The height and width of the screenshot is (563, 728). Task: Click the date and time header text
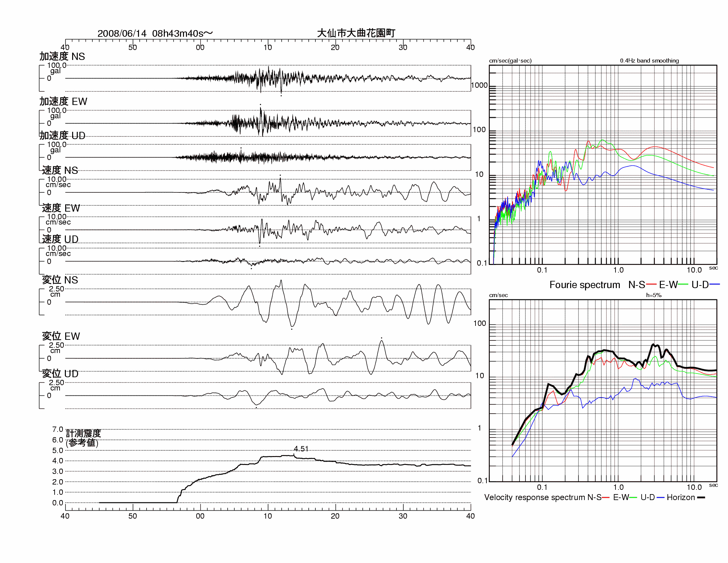(155, 33)
